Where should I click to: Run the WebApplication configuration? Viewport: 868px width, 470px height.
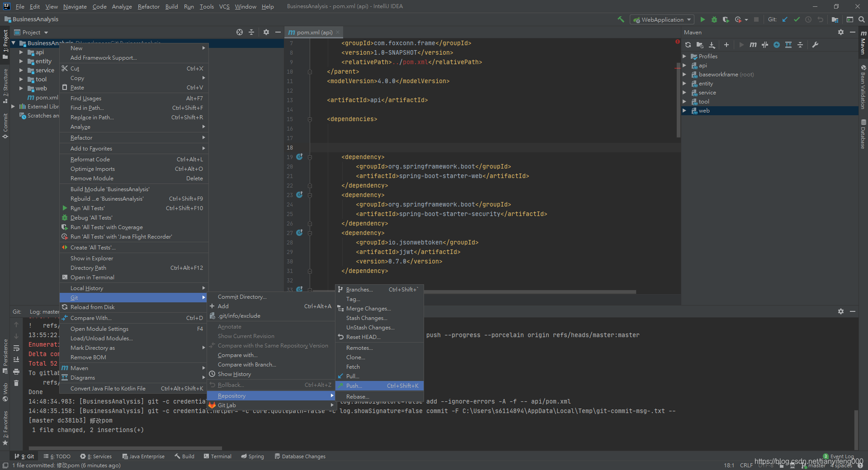coord(703,19)
